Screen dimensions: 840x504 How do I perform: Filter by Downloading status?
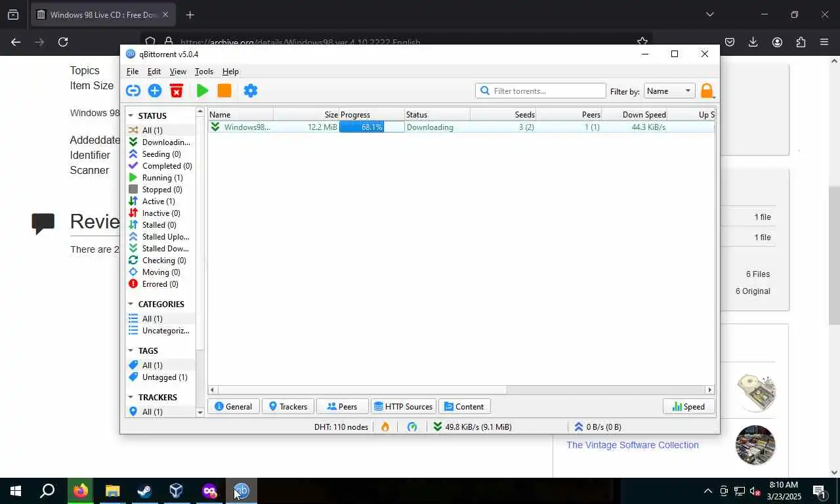(160, 142)
